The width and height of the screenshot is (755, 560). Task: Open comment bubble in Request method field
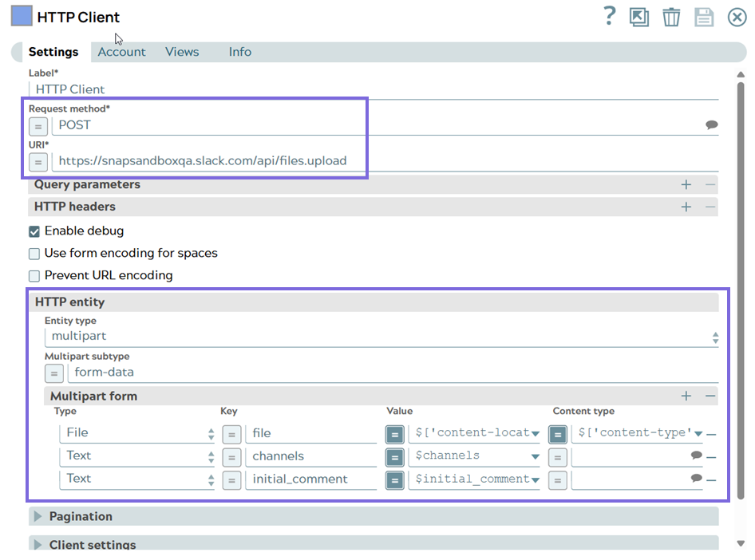pos(711,125)
